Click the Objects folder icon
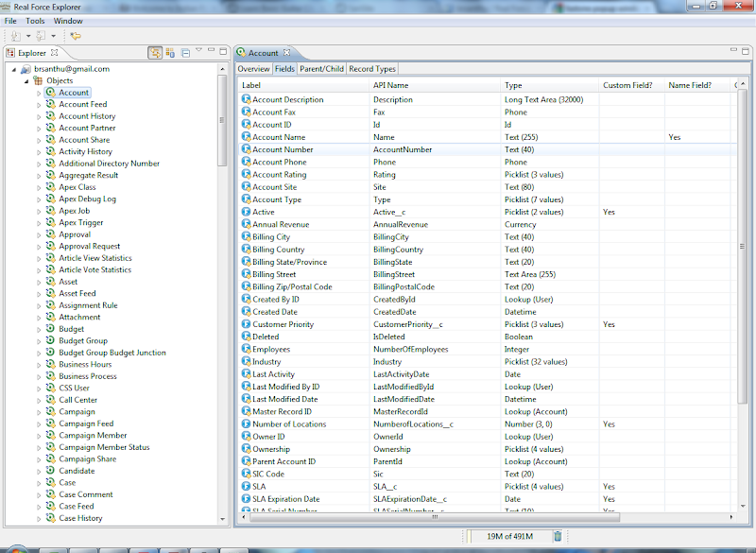Screen dimensions: 756x553 [38, 80]
